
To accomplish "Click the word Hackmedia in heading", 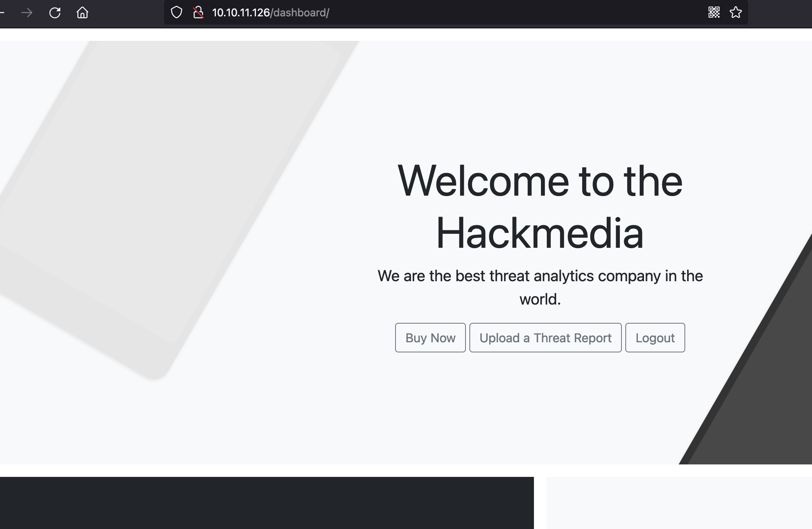I will pos(540,233).
